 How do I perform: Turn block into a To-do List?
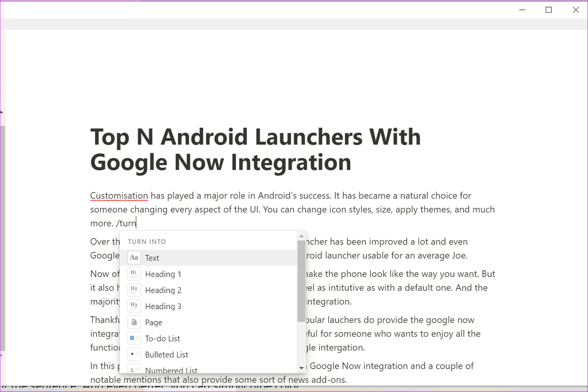(x=208, y=338)
